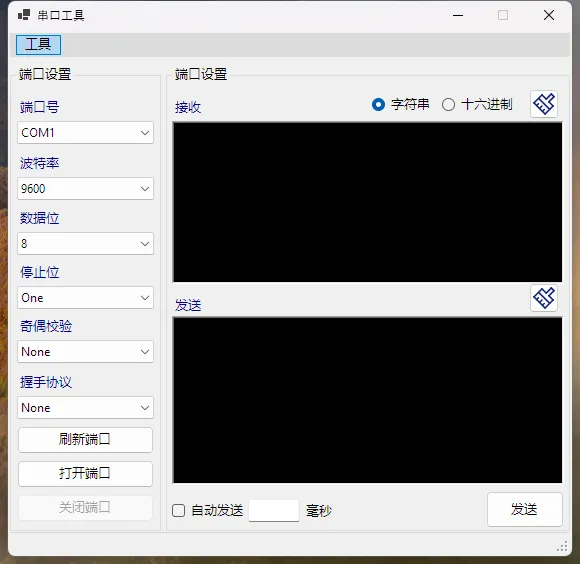This screenshot has height=564, width=580.
Task: Click inside the black 发送 text area
Action: pyautogui.click(x=367, y=400)
